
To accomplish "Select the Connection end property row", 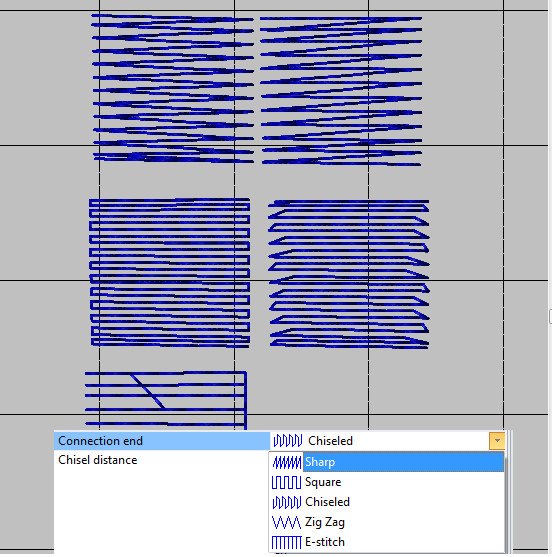I will click(162, 441).
